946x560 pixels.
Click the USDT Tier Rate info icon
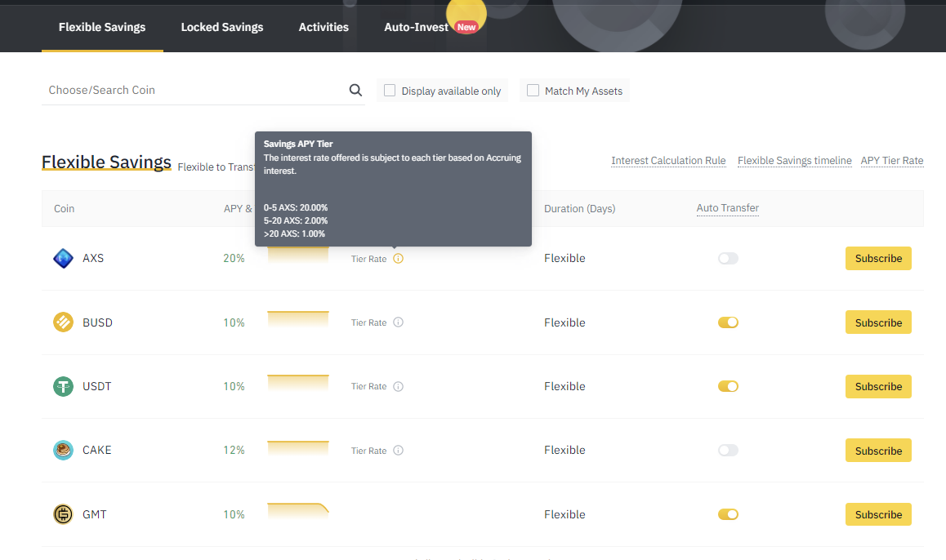tap(398, 386)
